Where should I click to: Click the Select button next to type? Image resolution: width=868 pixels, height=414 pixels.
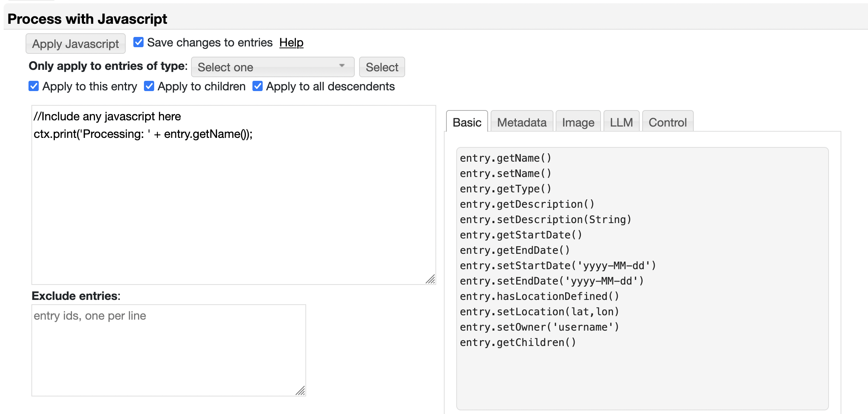382,67
